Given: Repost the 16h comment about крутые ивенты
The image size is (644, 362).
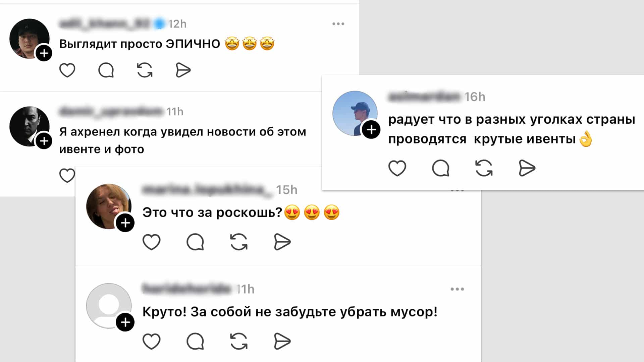Looking at the screenshot, I should tap(484, 168).
